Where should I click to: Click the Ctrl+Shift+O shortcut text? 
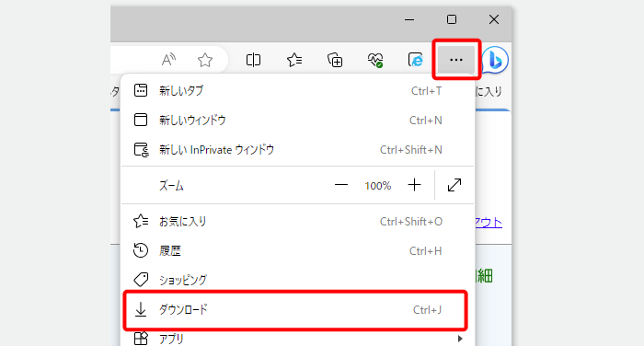coord(411,222)
